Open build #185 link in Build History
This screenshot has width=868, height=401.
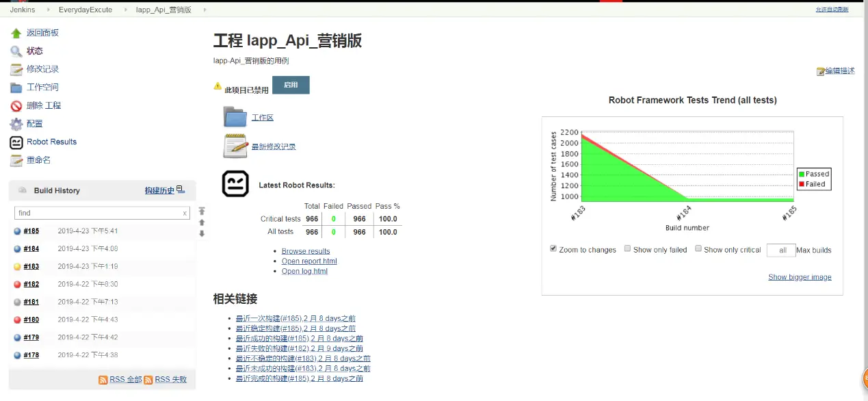31,231
